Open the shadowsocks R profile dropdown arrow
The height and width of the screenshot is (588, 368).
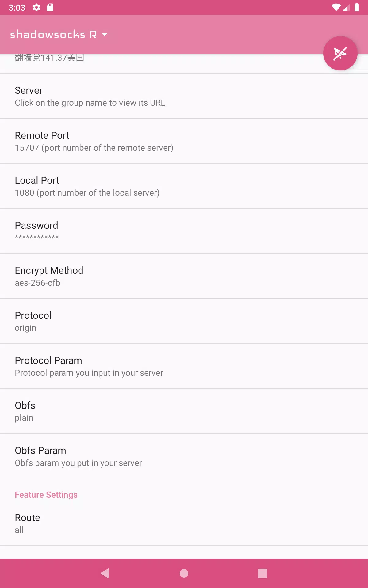coord(105,35)
